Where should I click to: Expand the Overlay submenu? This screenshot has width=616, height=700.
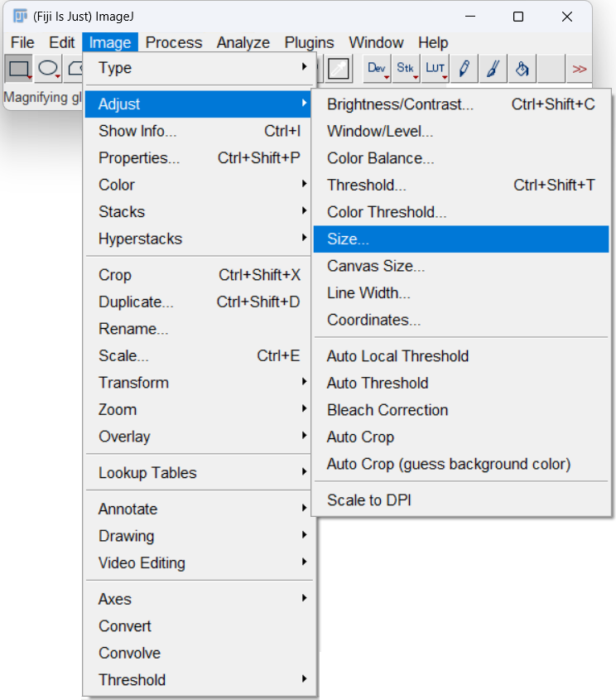click(x=199, y=437)
